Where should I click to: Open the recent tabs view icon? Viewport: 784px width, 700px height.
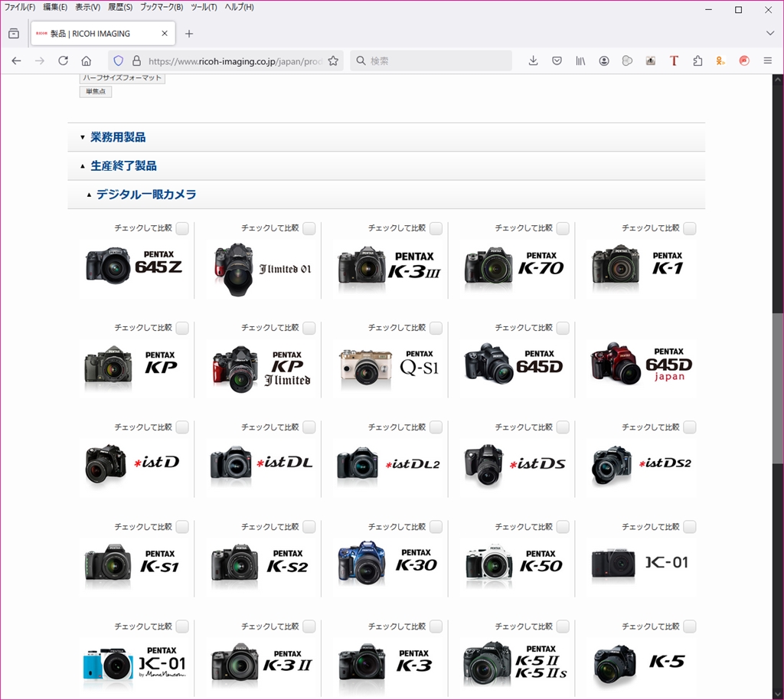coord(14,34)
